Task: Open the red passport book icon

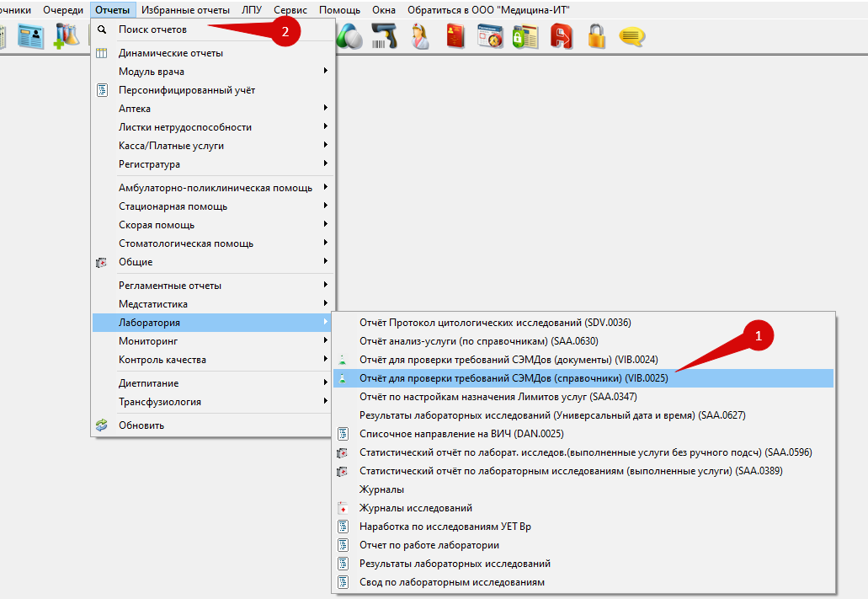Action: click(x=455, y=36)
